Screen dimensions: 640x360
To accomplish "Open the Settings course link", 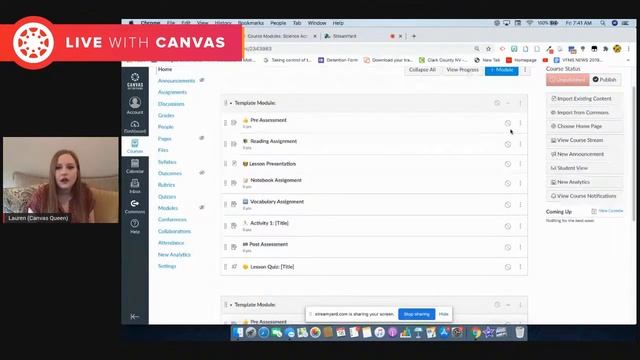I will (x=167, y=266).
